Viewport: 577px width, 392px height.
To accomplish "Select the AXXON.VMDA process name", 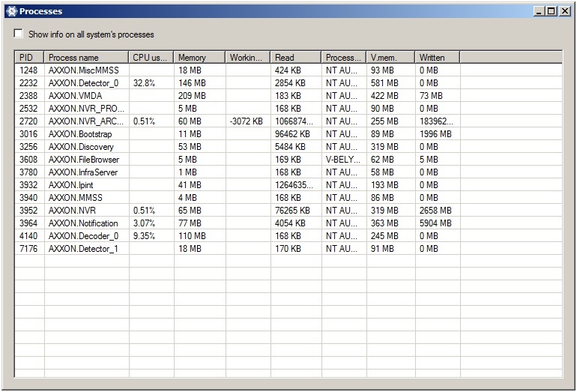I will coord(75,96).
